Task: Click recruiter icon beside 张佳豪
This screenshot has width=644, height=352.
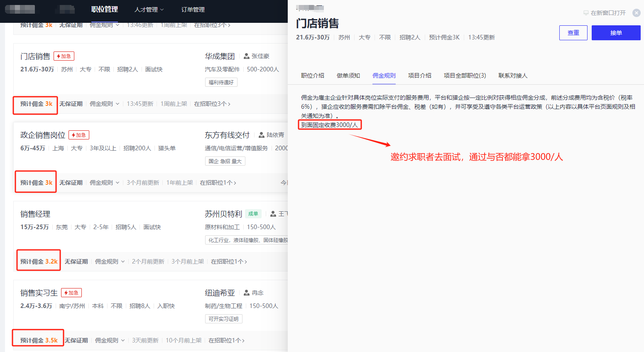Action: tap(247, 56)
